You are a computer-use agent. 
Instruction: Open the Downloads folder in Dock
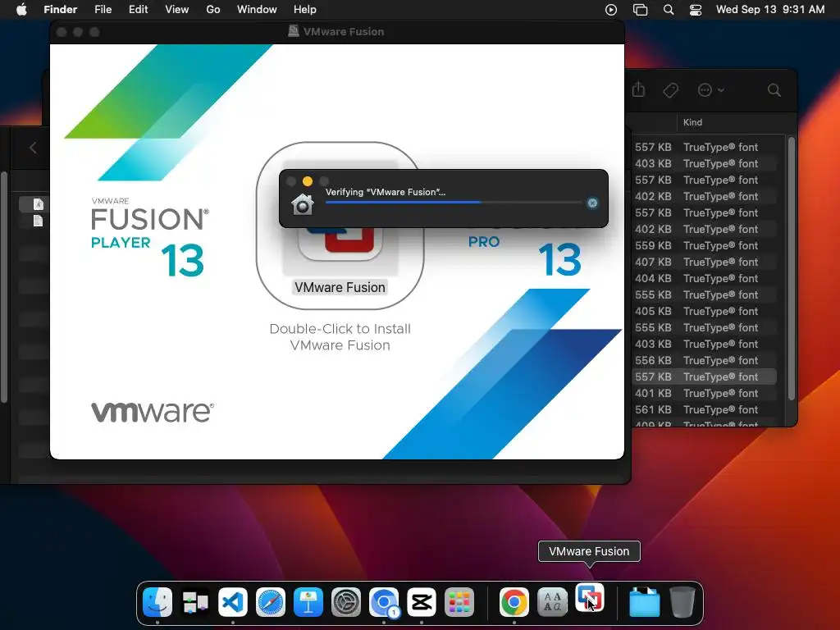click(645, 602)
